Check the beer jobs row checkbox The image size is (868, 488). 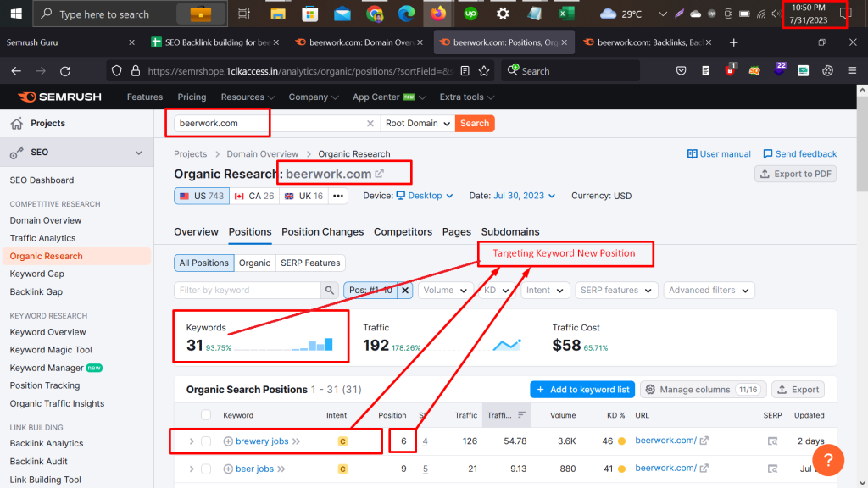tap(206, 469)
